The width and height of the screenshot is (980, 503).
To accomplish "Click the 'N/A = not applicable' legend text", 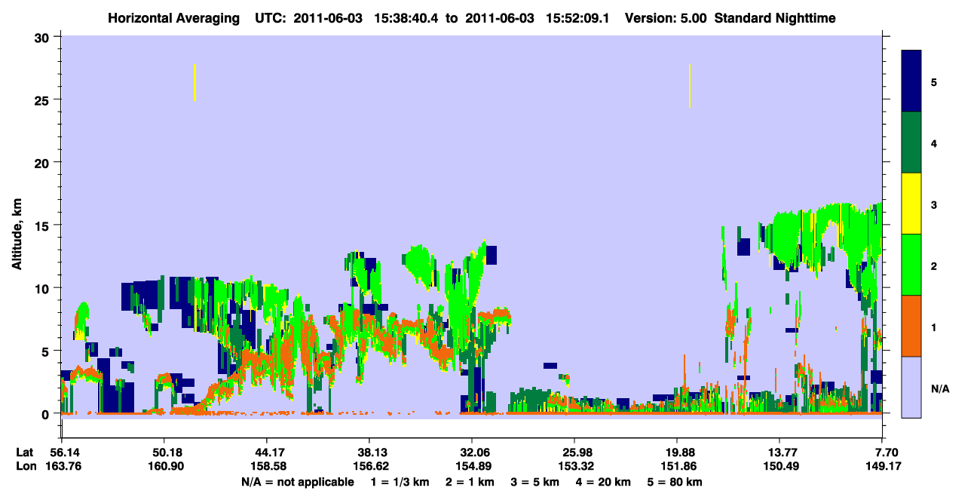I will [297, 482].
